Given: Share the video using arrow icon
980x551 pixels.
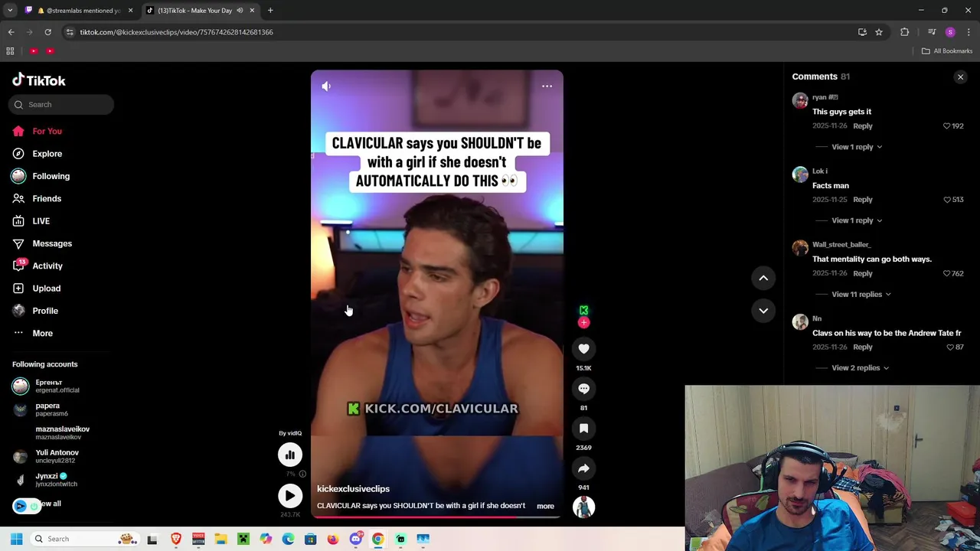Looking at the screenshot, I should (x=583, y=468).
